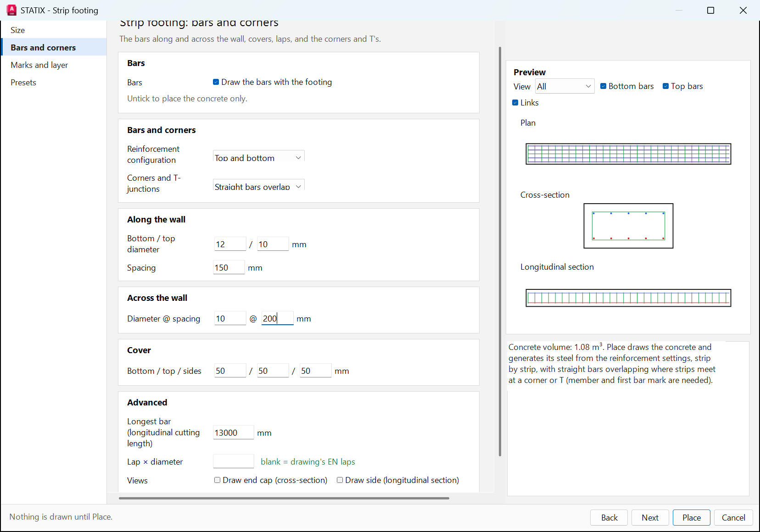Open the Size page

54,30
